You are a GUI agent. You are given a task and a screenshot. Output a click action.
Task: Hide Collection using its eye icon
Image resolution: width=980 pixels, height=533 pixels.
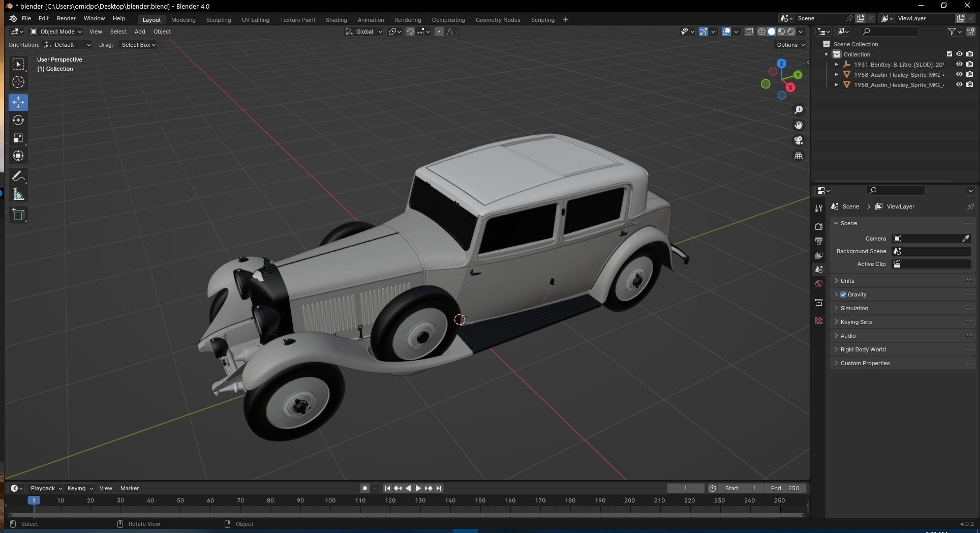[x=959, y=54]
